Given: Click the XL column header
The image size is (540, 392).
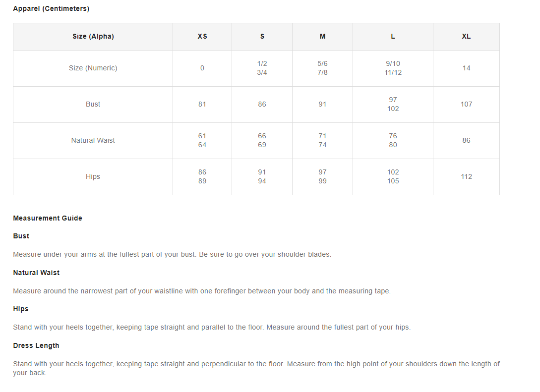Looking at the screenshot, I should pyautogui.click(x=466, y=37).
